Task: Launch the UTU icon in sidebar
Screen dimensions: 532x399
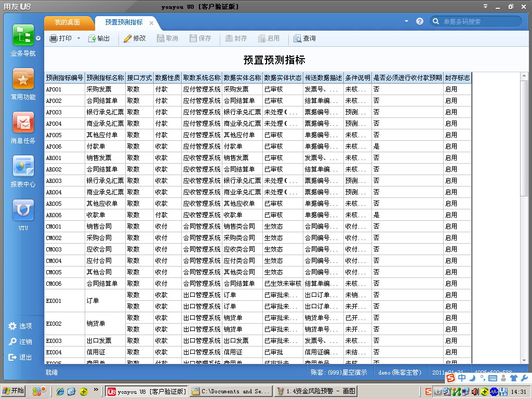Action: tap(23, 210)
